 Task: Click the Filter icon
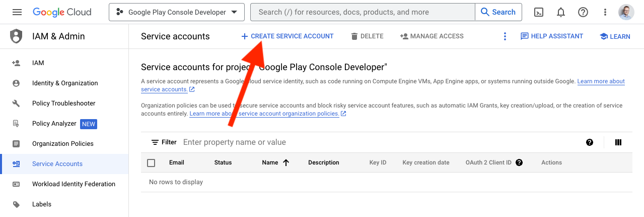[x=155, y=142]
